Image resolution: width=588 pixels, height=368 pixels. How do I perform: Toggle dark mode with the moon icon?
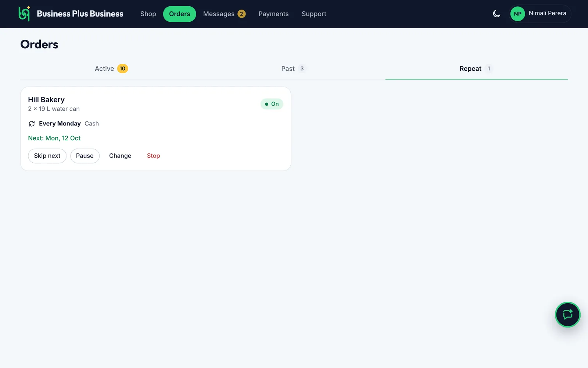pos(496,14)
